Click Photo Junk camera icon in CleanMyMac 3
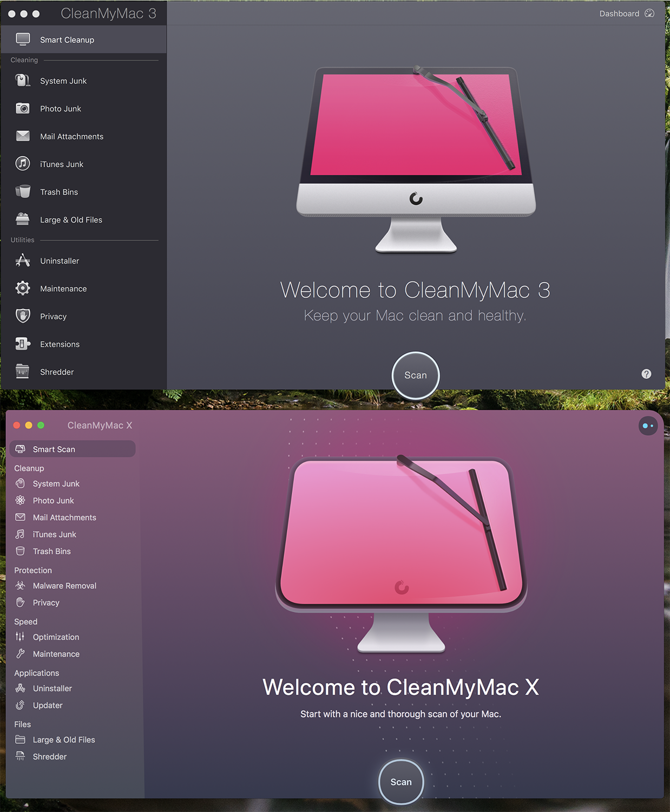Viewport: 670px width, 812px height. [x=23, y=108]
